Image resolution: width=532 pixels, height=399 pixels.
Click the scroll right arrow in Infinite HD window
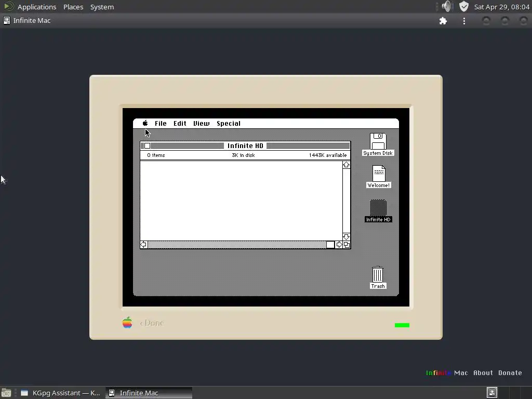point(339,245)
